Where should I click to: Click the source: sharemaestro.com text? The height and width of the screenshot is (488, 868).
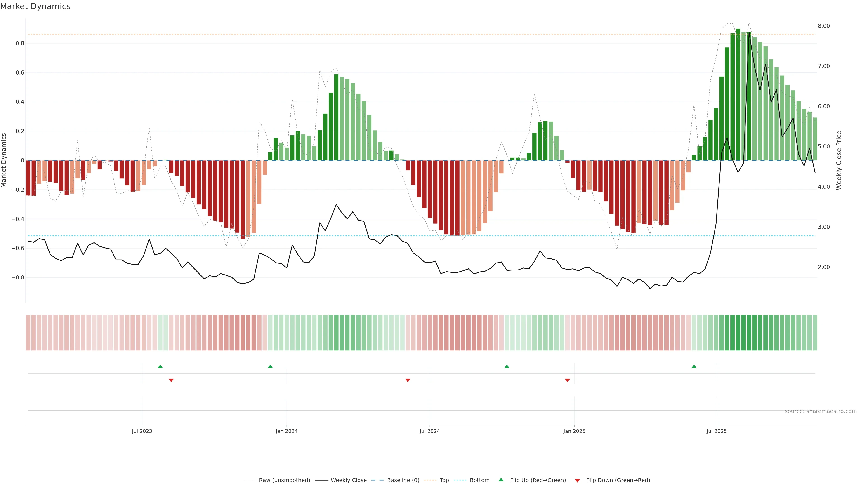click(821, 411)
